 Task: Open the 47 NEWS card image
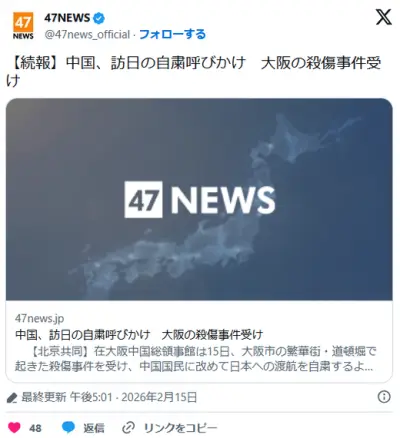[199, 199]
